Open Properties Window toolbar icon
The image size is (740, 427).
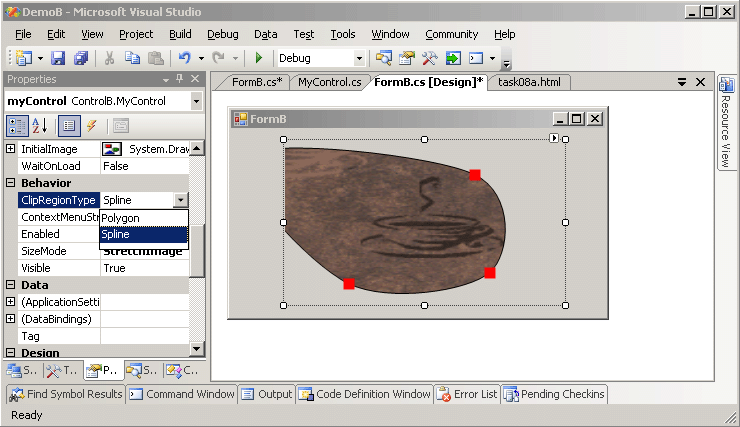click(x=407, y=58)
